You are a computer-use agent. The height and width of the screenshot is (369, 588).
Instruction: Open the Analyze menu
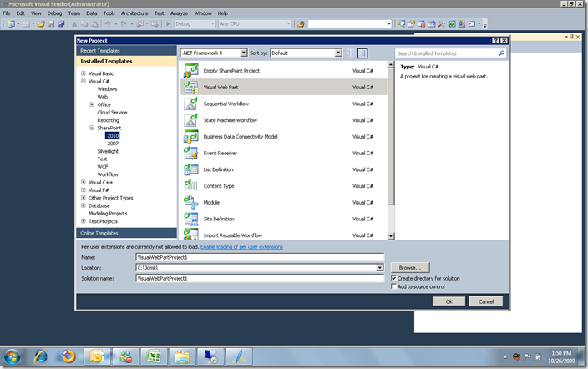coord(180,13)
